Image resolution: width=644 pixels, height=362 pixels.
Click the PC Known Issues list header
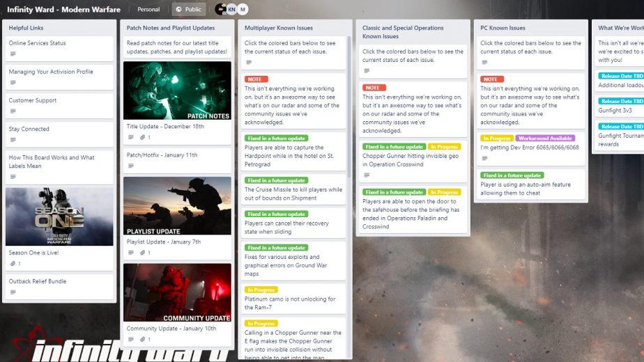click(503, 28)
